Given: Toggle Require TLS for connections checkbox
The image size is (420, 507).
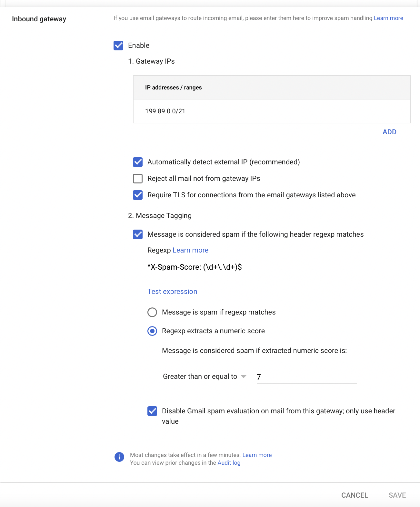Looking at the screenshot, I should pos(138,195).
